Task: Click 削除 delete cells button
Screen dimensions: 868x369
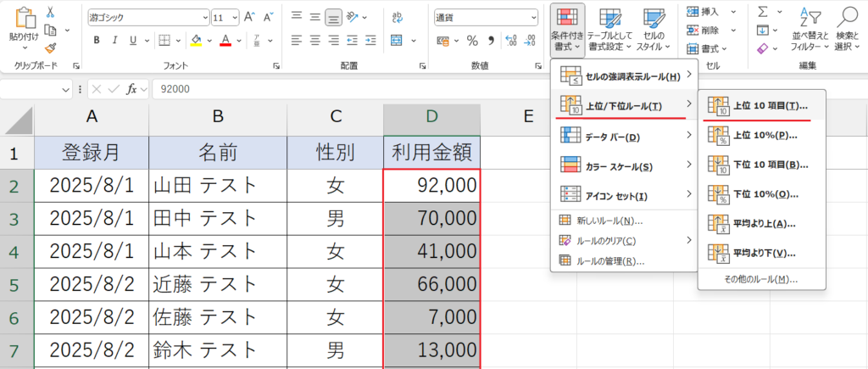Action: [x=711, y=30]
